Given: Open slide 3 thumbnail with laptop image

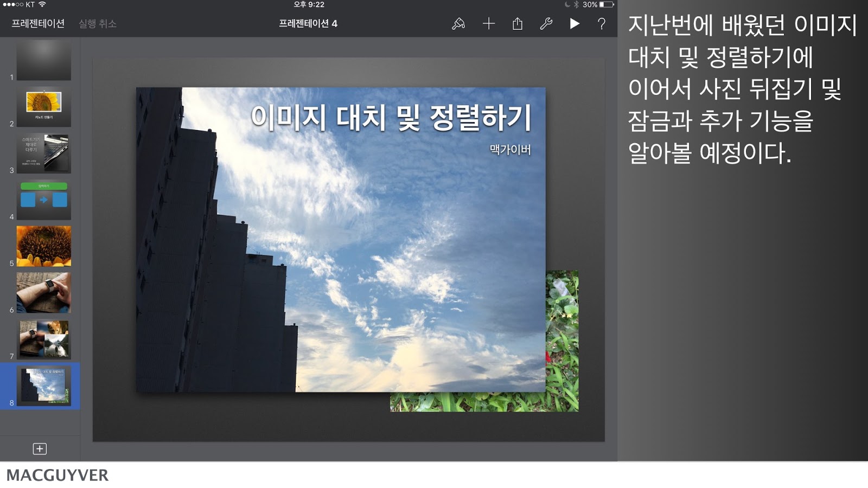Looking at the screenshot, I should [x=44, y=153].
